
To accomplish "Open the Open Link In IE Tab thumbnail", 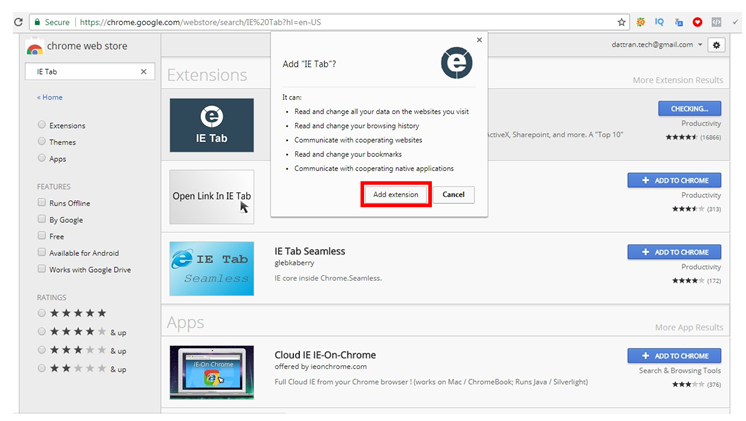I will pyautogui.click(x=212, y=196).
